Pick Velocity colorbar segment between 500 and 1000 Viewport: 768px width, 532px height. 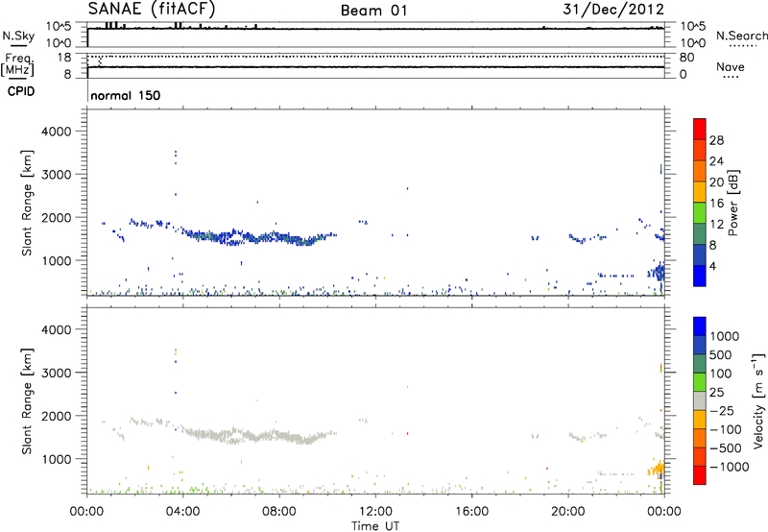pyautogui.click(x=700, y=345)
